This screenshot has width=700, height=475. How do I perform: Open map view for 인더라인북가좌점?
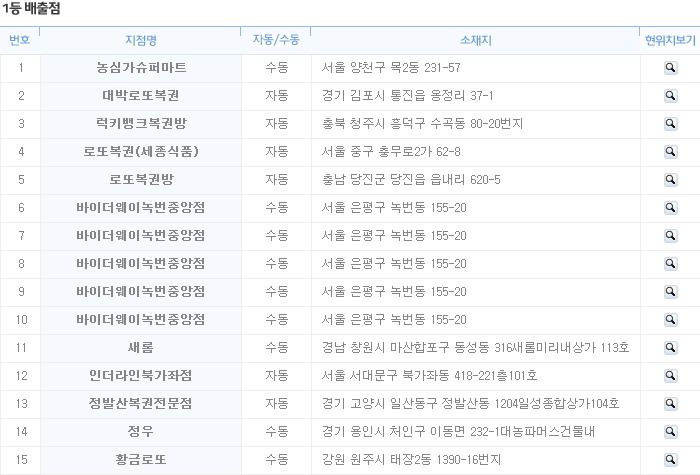[x=670, y=376]
